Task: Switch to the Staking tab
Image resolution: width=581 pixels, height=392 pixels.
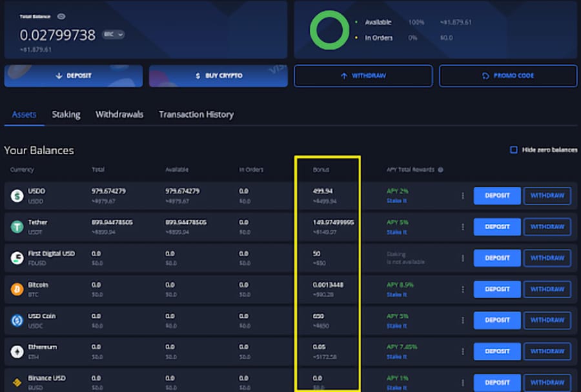Action: [x=66, y=114]
